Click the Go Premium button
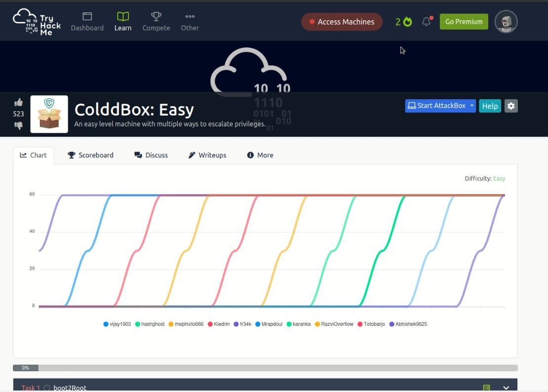 click(x=464, y=22)
